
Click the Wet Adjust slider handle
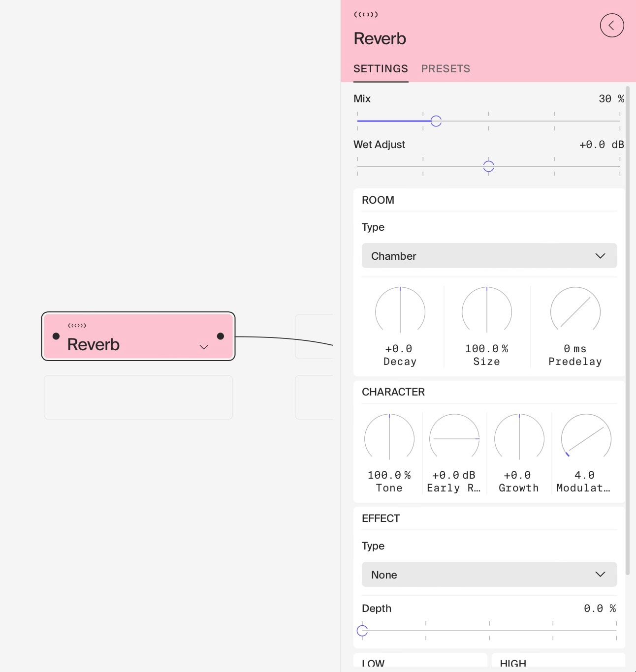tap(488, 166)
